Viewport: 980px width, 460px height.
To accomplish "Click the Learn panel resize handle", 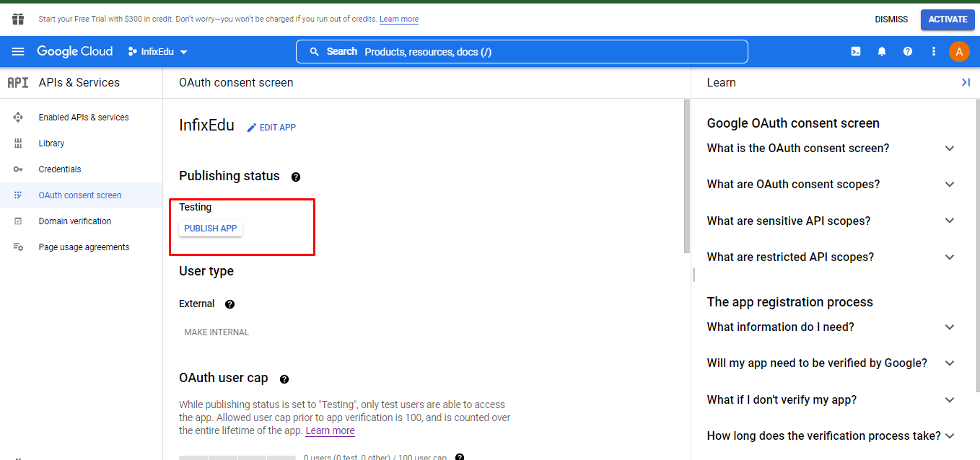I will 694,275.
